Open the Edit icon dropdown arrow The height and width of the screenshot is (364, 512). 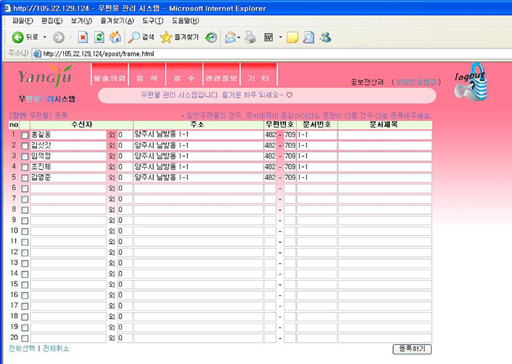click(280, 37)
